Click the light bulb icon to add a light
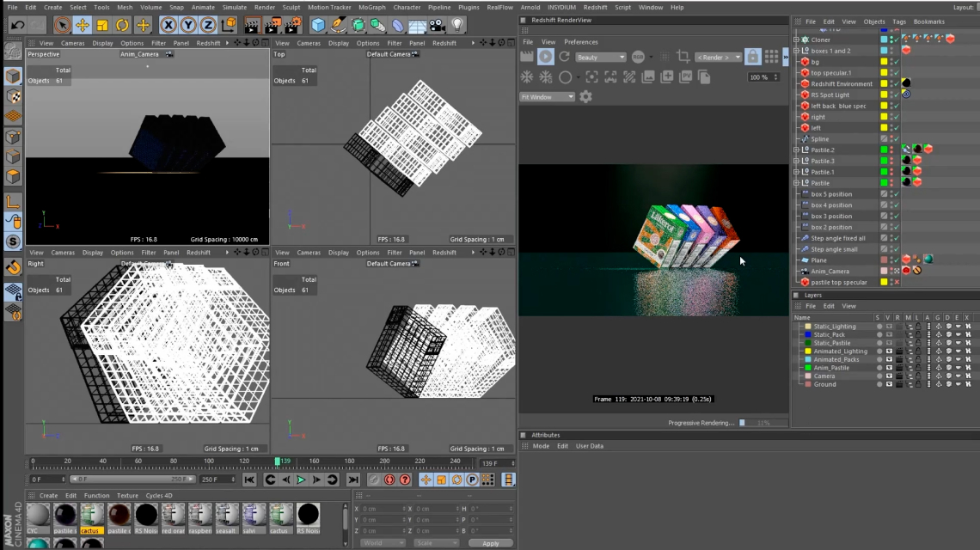This screenshot has height=550, width=980. pos(457,25)
